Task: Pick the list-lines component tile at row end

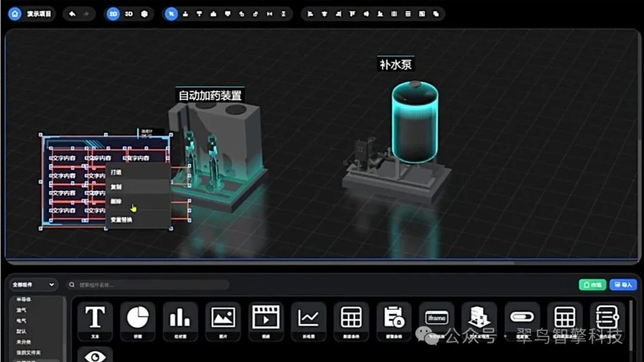Action: click(608, 321)
